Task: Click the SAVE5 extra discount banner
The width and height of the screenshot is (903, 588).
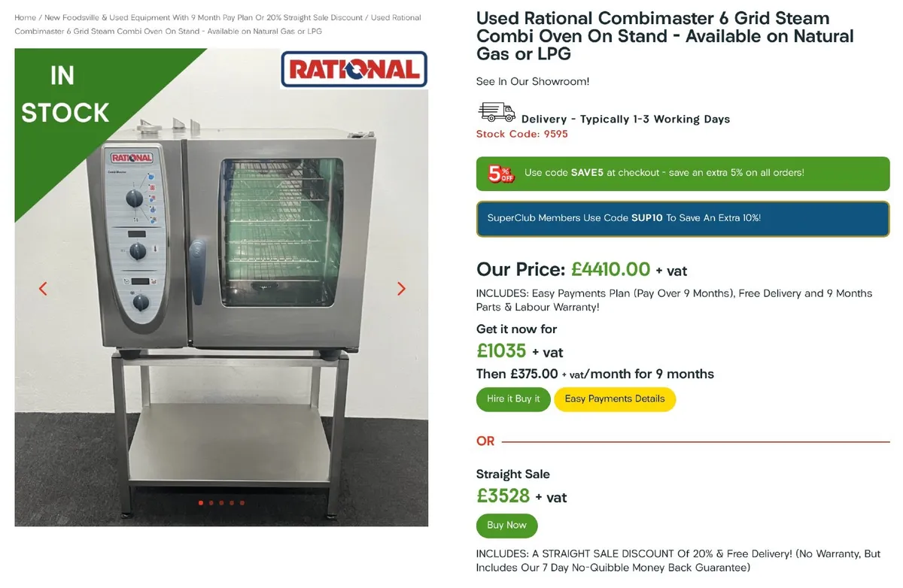Action: [x=683, y=173]
